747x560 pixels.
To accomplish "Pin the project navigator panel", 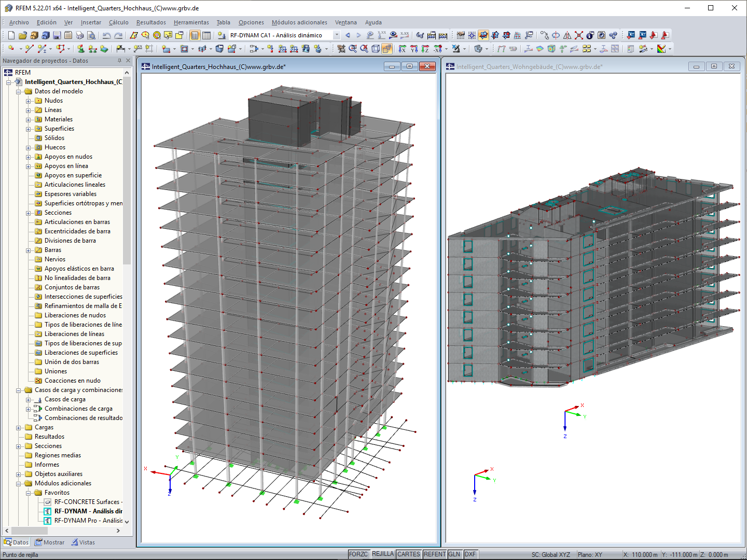I will pos(119,61).
